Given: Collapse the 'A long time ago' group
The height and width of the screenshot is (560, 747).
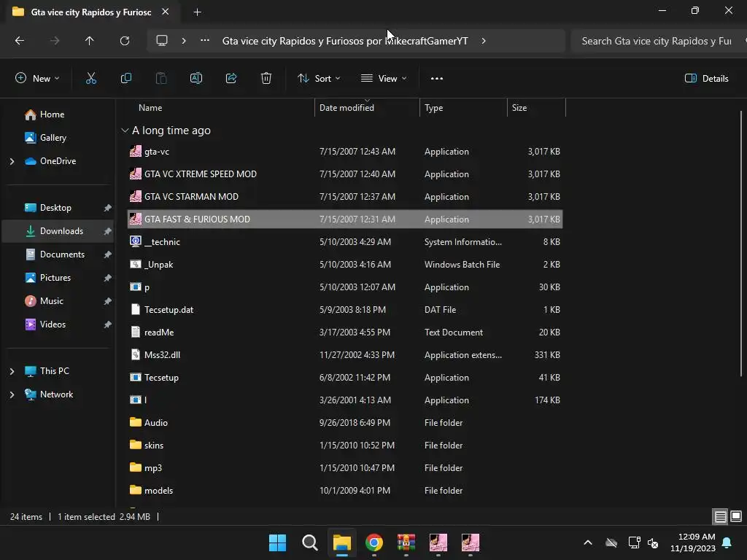Looking at the screenshot, I should [125, 131].
